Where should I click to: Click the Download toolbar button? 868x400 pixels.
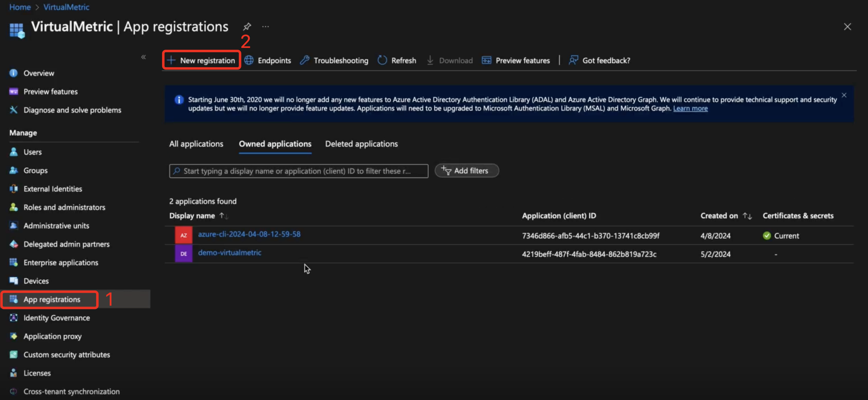[449, 60]
